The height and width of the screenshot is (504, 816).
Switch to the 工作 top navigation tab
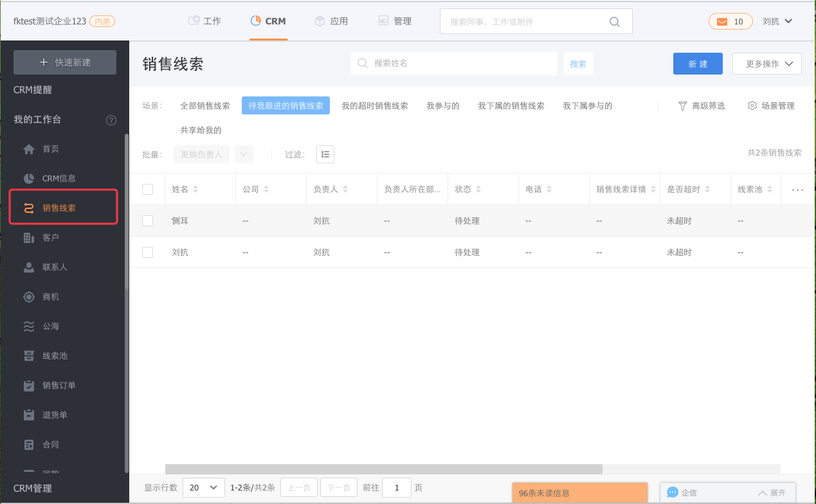(x=204, y=21)
